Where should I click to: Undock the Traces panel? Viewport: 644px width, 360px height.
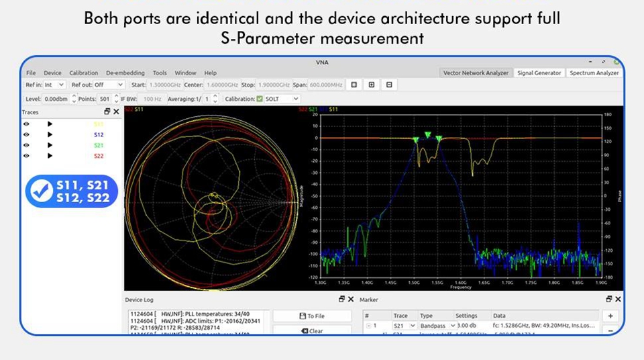[x=107, y=111]
